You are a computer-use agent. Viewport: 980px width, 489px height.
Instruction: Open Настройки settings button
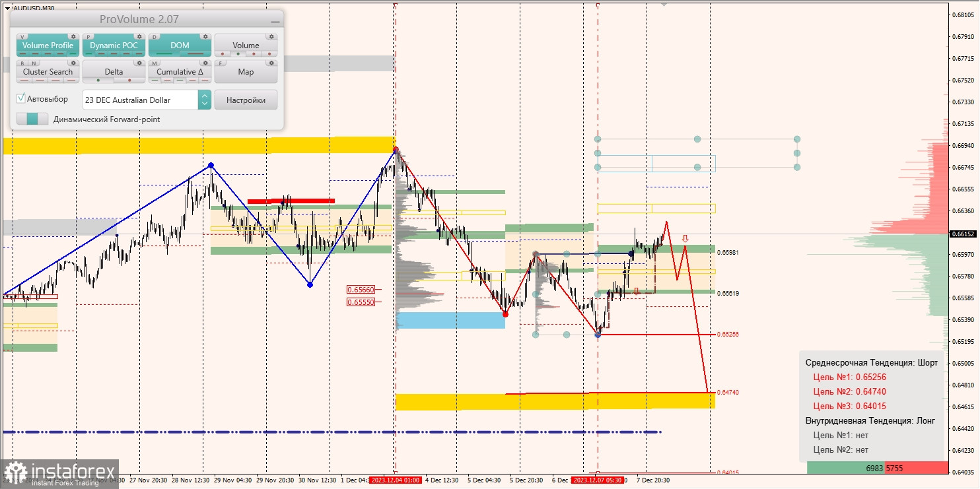[246, 100]
